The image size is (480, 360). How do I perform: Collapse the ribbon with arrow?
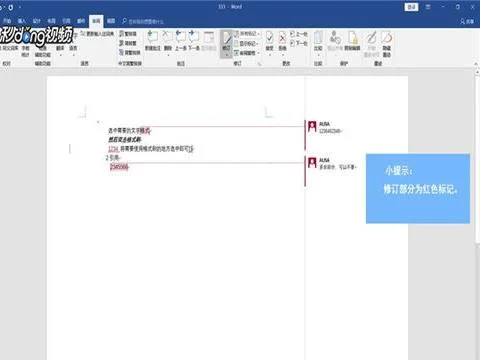(x=476, y=63)
